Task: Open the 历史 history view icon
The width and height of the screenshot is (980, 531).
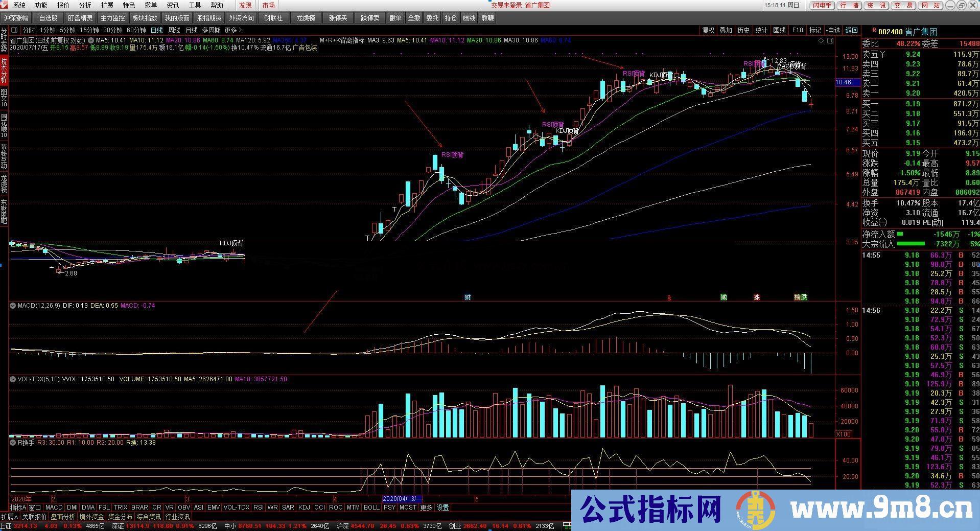Action: point(743,30)
